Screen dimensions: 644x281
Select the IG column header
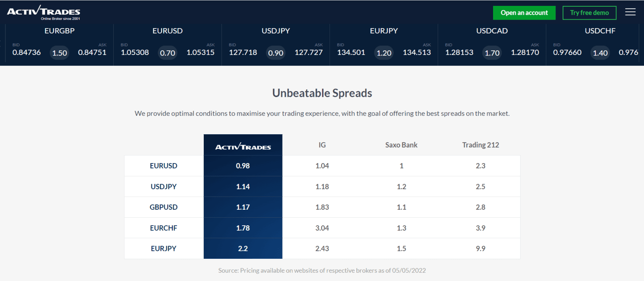pos(322,145)
